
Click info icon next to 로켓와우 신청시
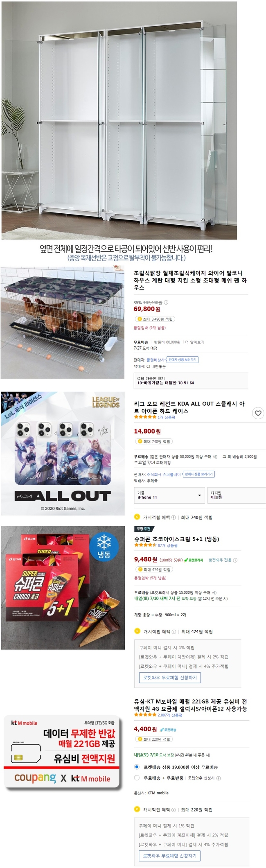pyautogui.click(x=219, y=778)
